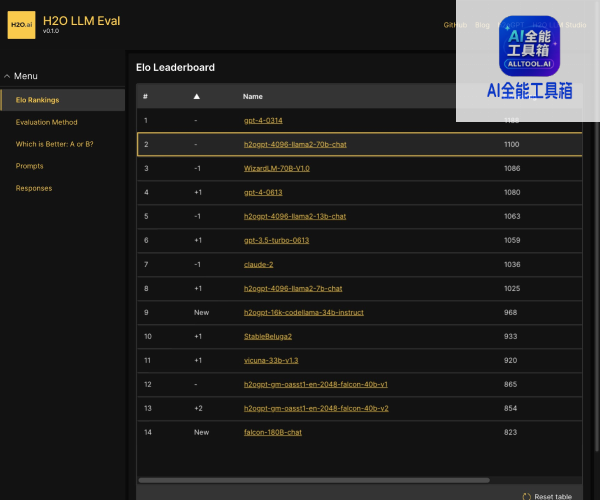Click the Elo score 1063
600x500 pixels.
coord(512,217)
